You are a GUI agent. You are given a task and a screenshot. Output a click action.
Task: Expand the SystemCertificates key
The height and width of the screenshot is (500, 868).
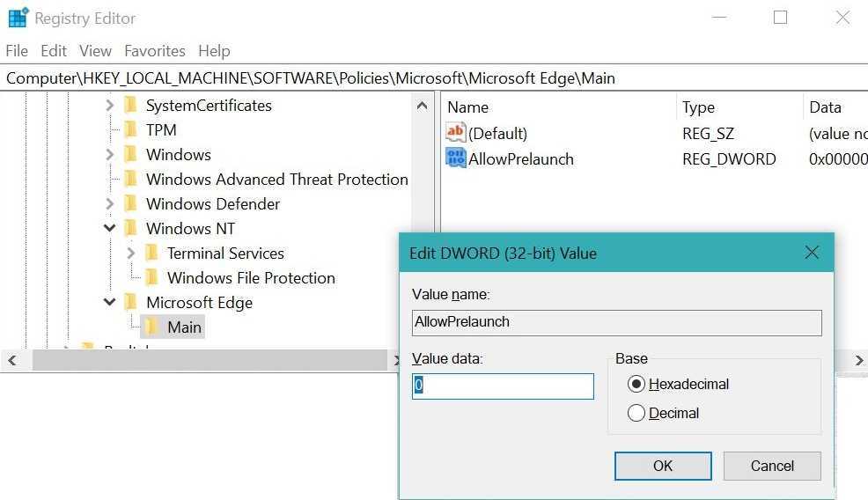110,106
